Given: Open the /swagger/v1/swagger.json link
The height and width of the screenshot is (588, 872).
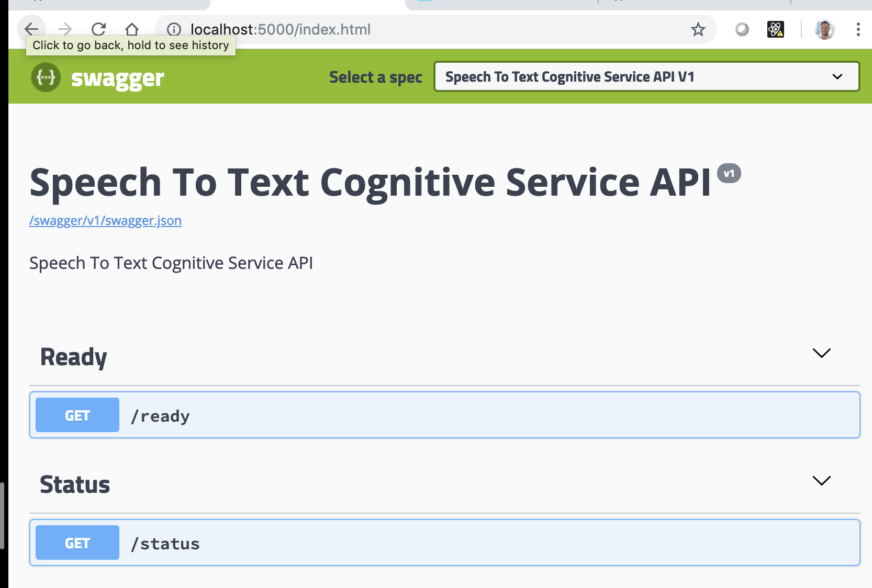Looking at the screenshot, I should coord(105,221).
